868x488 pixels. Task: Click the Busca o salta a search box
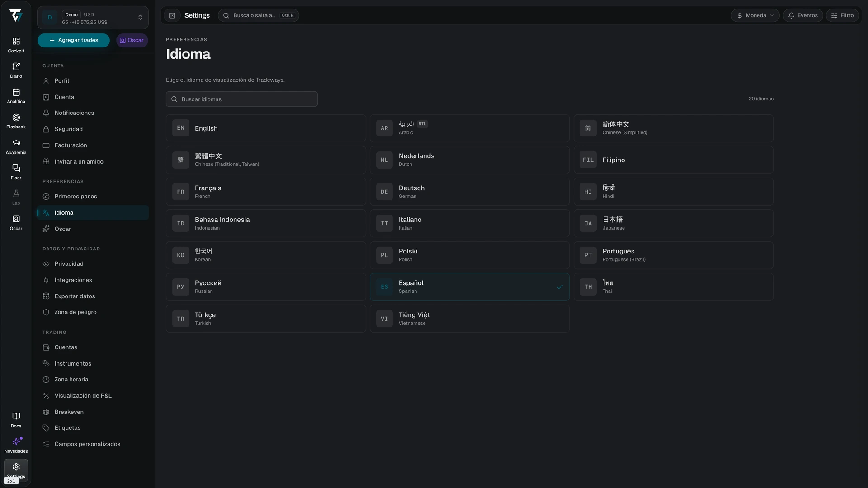258,15
